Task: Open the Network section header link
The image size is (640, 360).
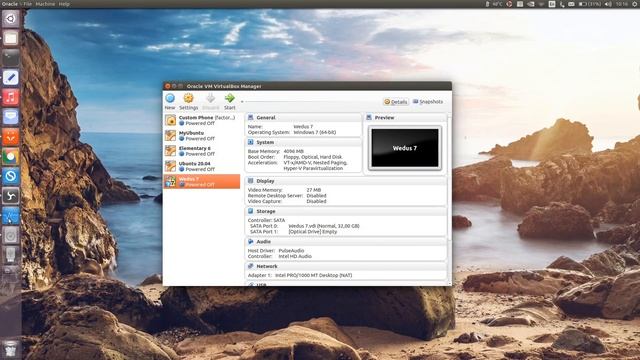Action: [267, 266]
